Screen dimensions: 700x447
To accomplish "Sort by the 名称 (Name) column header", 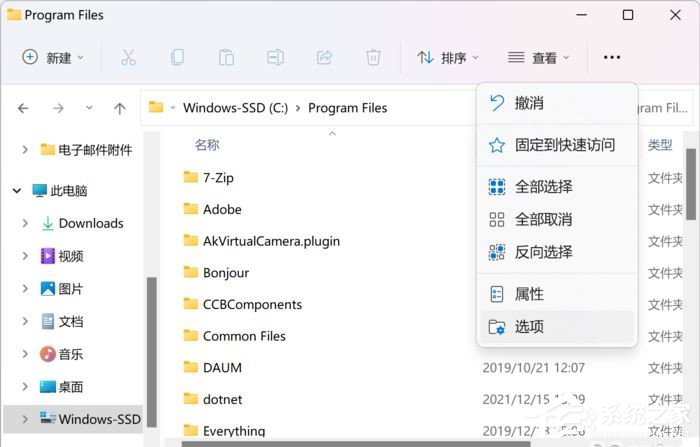I will [207, 145].
